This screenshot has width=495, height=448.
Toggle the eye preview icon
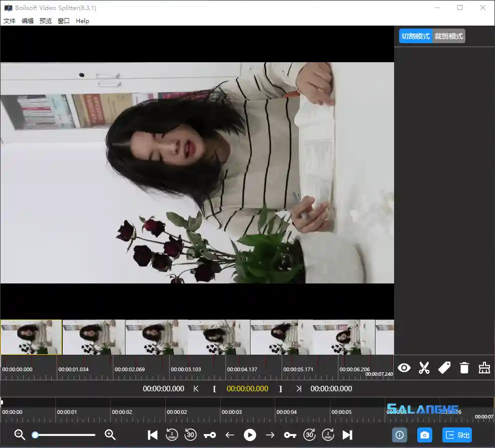coord(404,368)
